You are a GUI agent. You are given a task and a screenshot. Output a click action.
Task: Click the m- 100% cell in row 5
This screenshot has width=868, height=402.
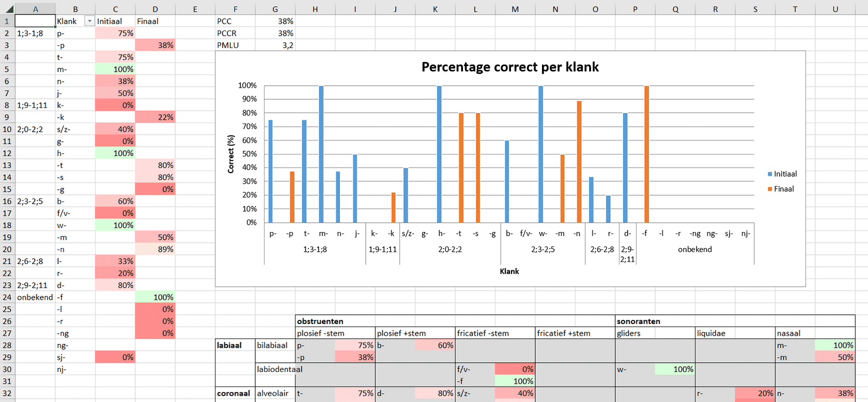coord(115,69)
